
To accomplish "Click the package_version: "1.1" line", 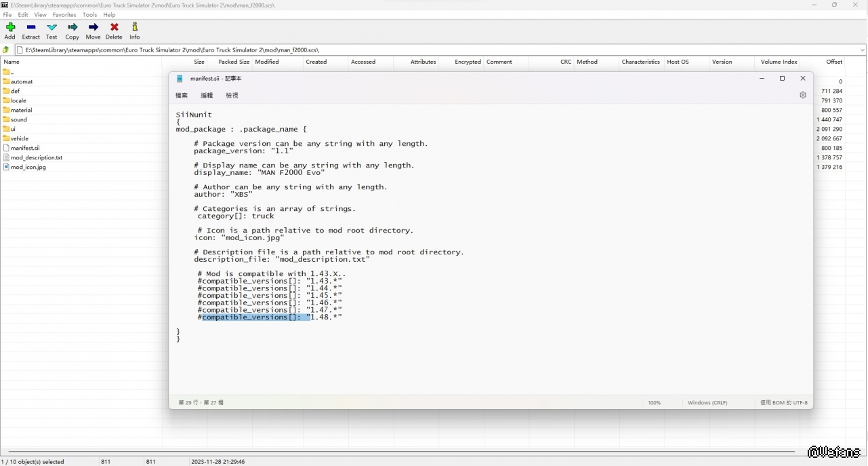I will (244, 151).
